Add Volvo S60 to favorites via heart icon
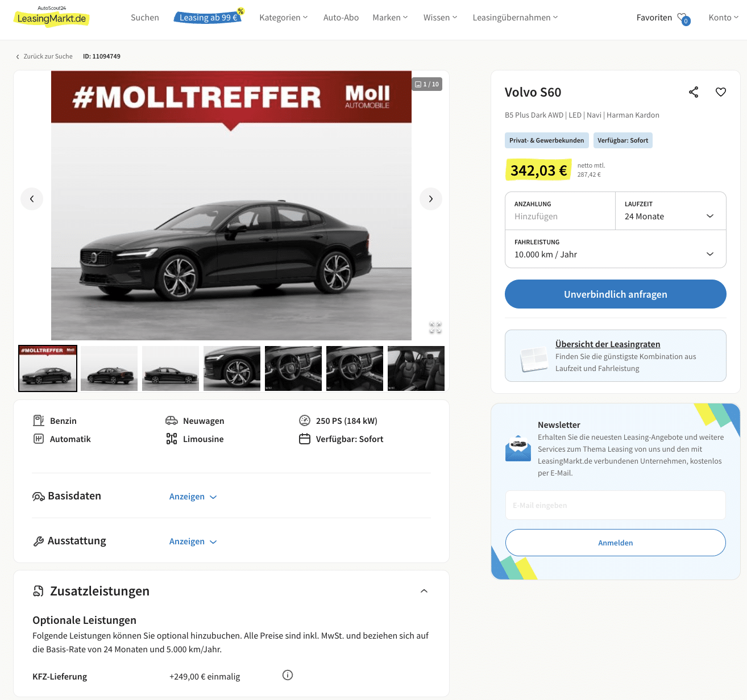This screenshot has height=700, width=747. pos(721,92)
